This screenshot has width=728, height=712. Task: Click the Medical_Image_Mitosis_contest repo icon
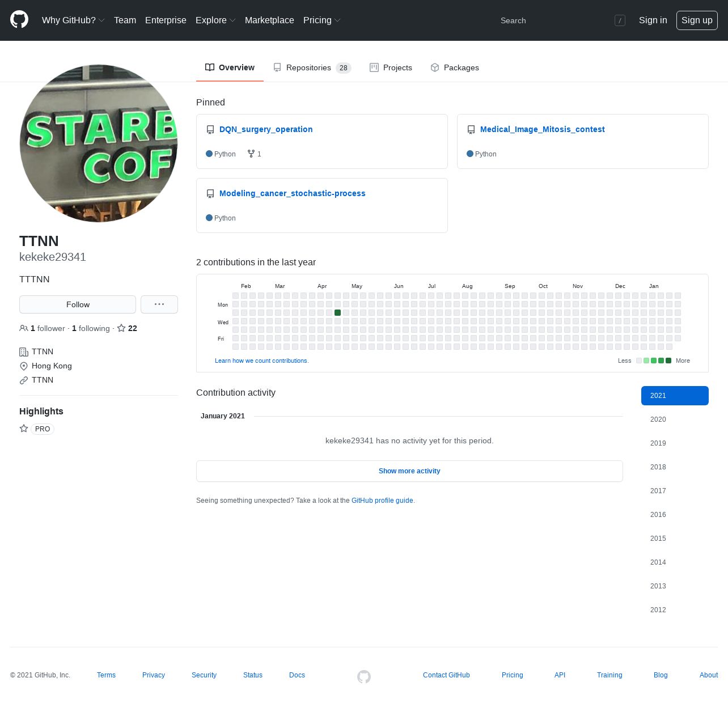click(471, 130)
